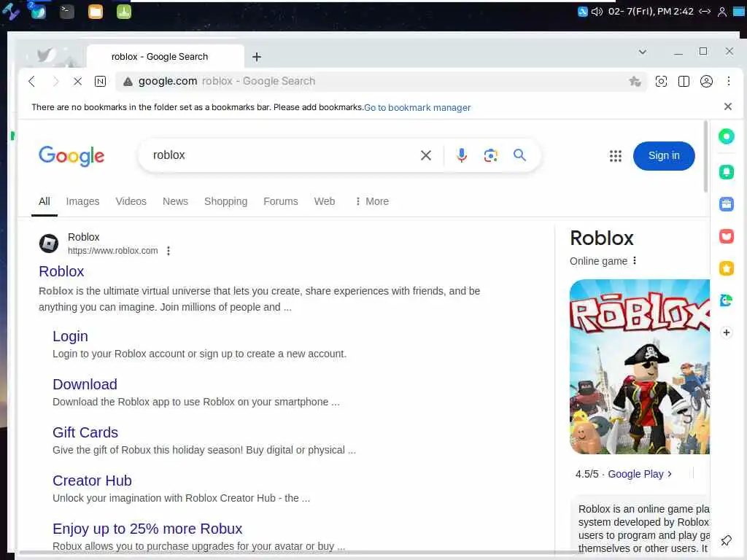Open the blue chat sidebar icon

[726, 300]
